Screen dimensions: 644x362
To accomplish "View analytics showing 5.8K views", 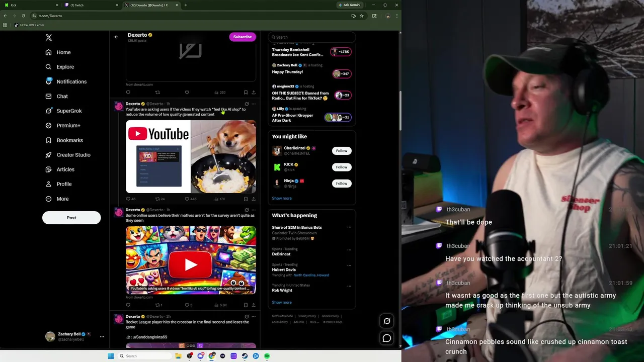I will 220,305.
